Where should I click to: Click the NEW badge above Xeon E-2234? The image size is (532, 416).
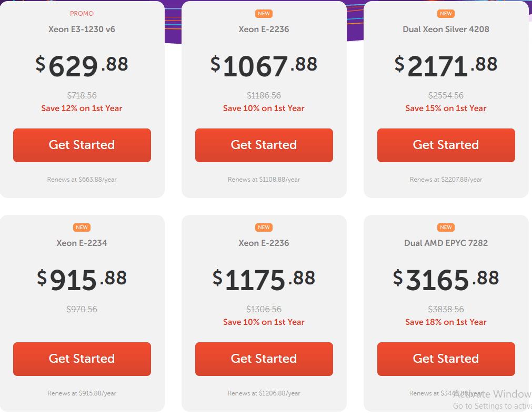82,227
